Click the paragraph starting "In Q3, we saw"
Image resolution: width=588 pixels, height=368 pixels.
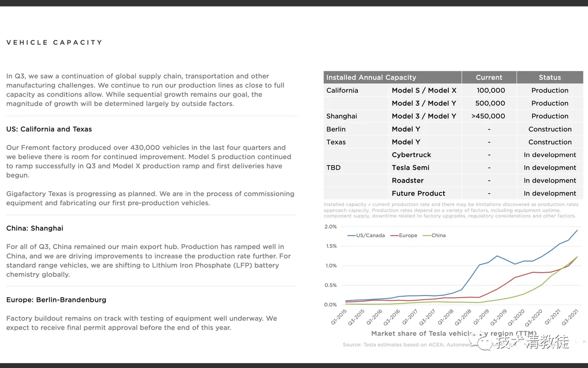tap(145, 90)
